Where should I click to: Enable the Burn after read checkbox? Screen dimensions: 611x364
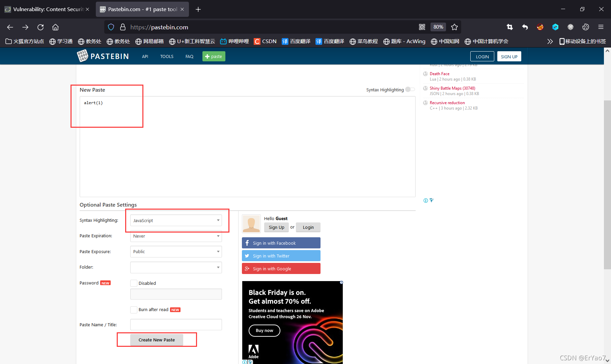(x=134, y=310)
